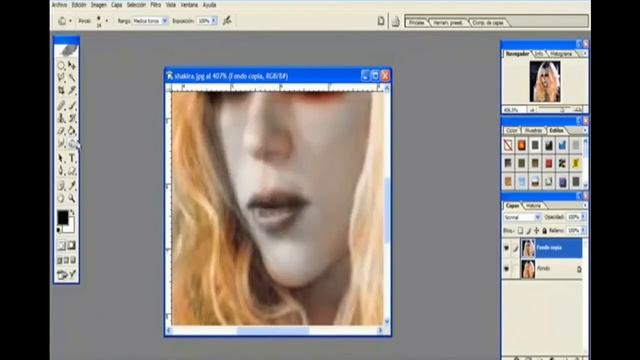Click the black foreground color swatch
This screenshot has width=640, height=360.
point(62,218)
